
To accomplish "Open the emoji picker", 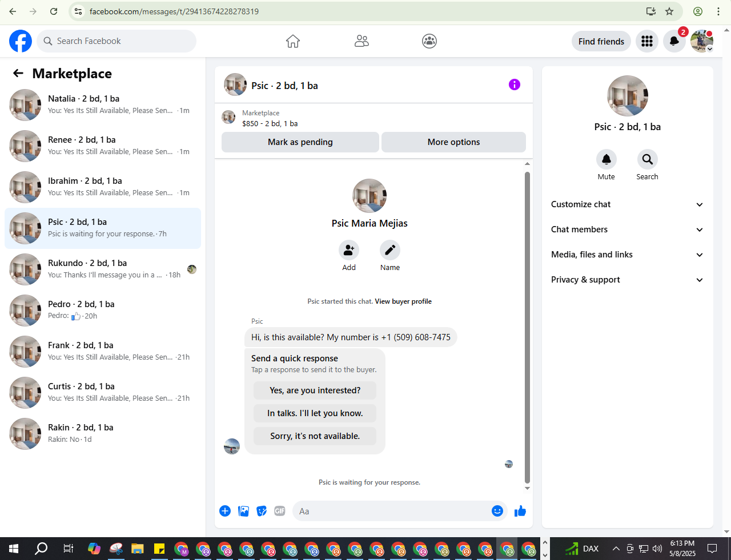I will [x=497, y=511].
